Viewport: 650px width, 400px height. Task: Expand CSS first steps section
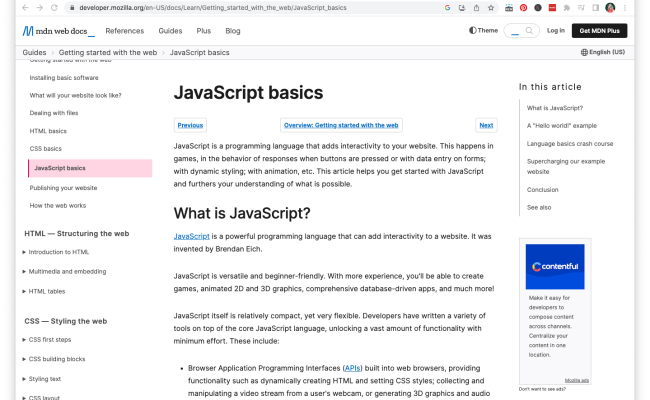tap(47, 339)
